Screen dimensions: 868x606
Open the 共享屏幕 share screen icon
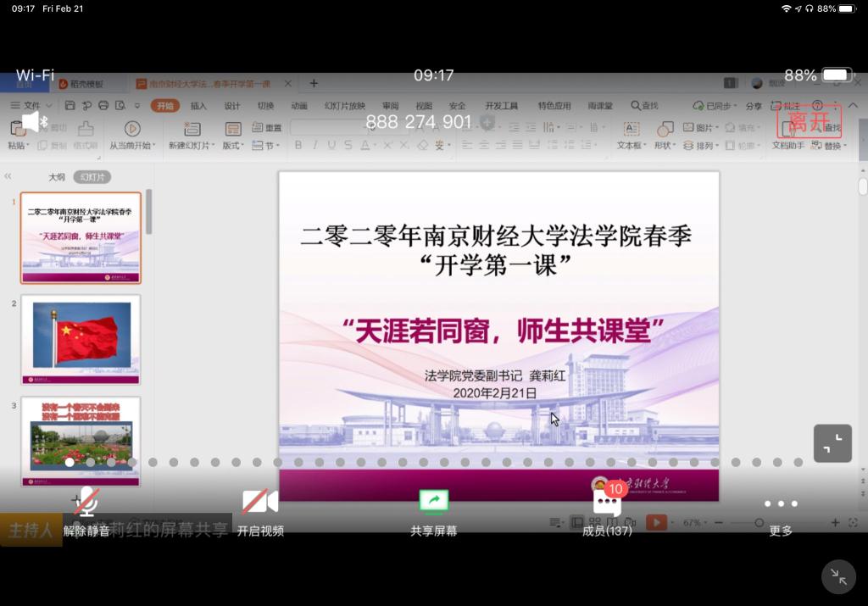(433, 503)
